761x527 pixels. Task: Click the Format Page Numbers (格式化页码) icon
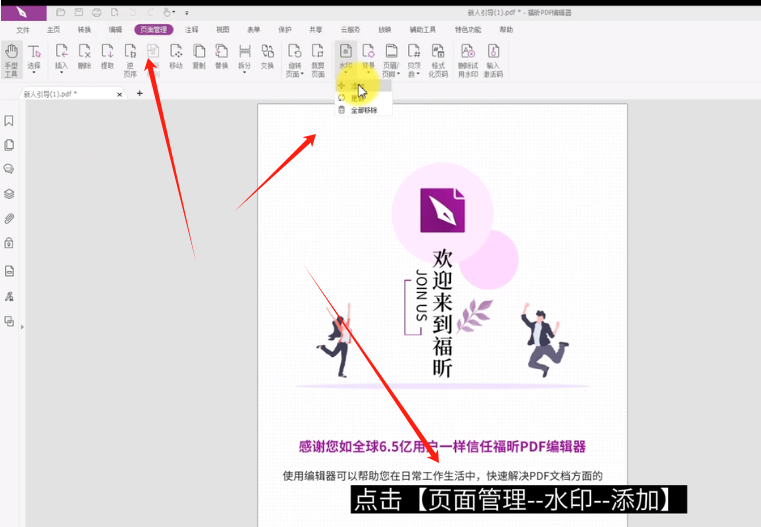click(438, 60)
